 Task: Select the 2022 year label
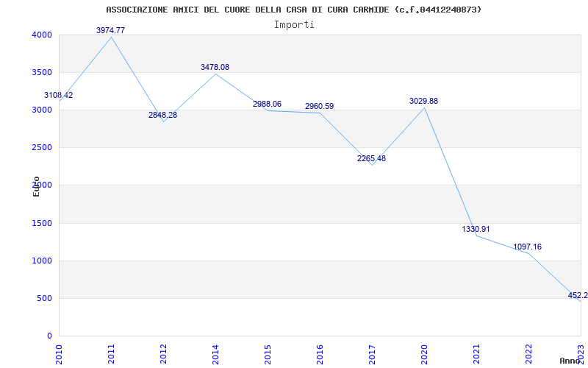pyautogui.click(x=528, y=354)
